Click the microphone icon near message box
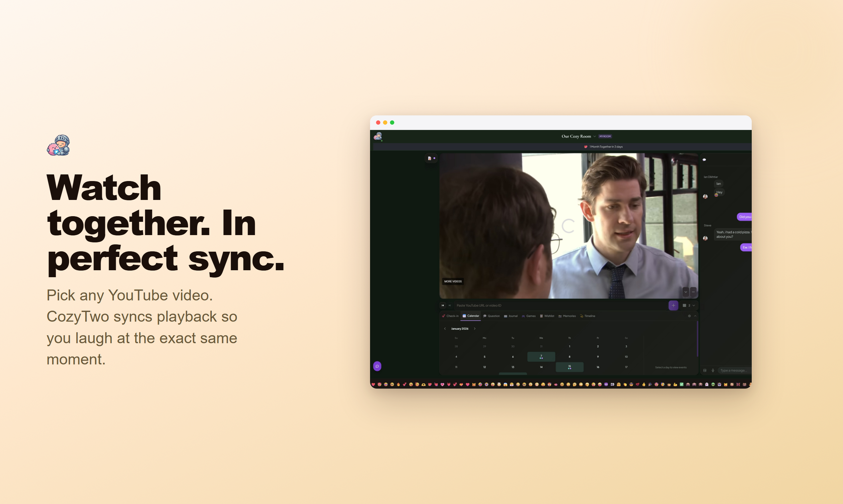 pyautogui.click(x=713, y=370)
